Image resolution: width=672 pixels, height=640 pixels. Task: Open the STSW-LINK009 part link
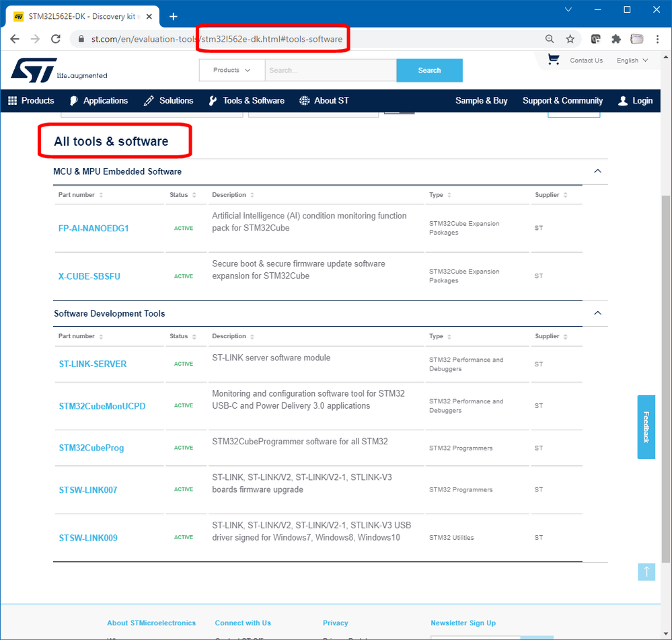click(x=88, y=538)
